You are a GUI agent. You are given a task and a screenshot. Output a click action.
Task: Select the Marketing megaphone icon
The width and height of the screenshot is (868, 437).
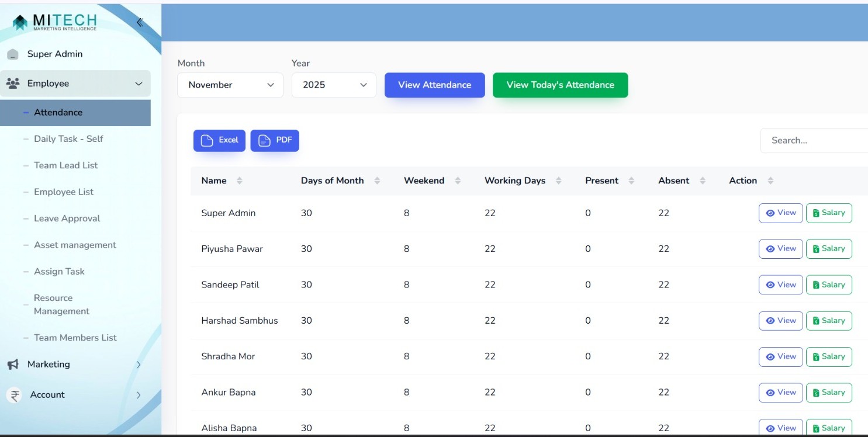click(x=14, y=364)
